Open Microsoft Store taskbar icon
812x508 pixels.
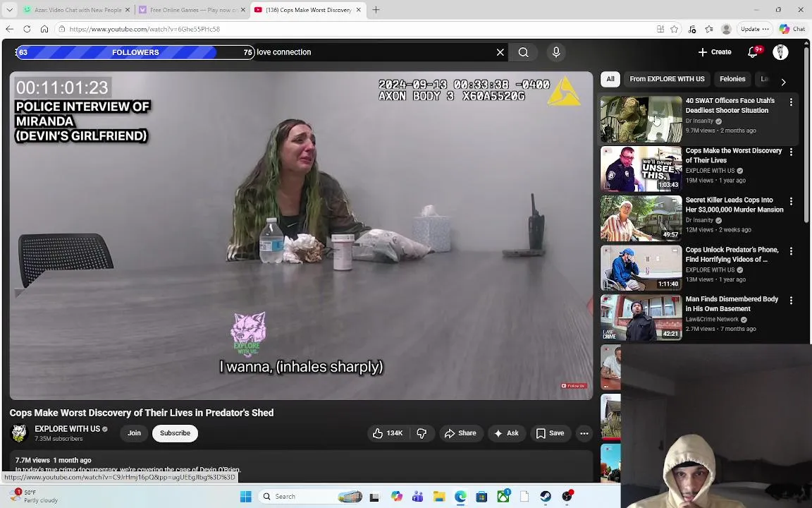(481, 497)
